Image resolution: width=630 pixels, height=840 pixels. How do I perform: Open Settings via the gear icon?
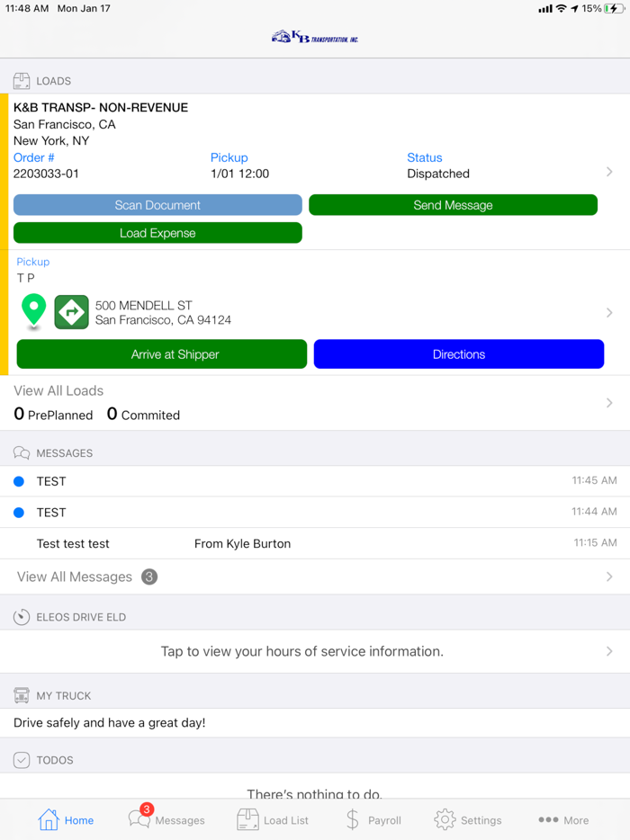click(444, 819)
